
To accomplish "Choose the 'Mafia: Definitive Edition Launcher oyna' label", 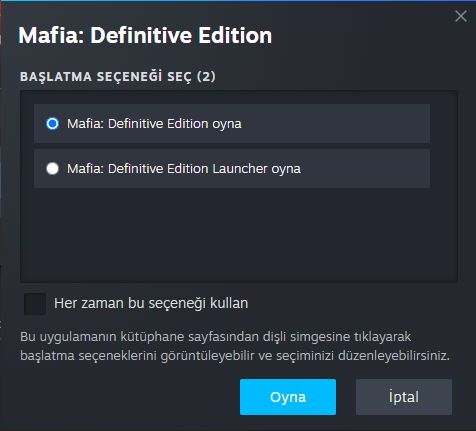I will [184, 169].
